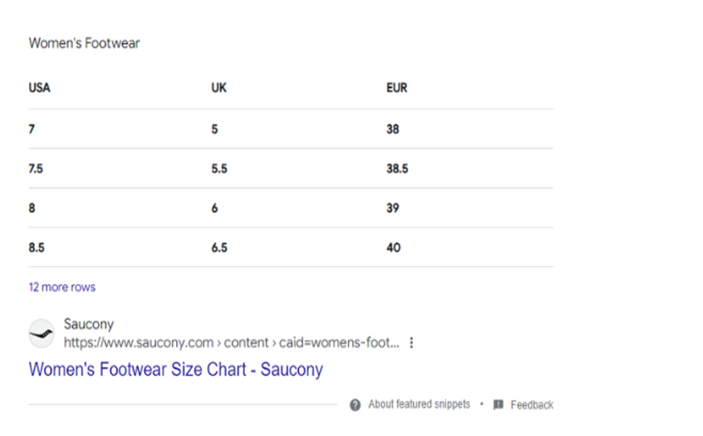Click UK size 6.5 cell
The image size is (703, 436).
219,248
